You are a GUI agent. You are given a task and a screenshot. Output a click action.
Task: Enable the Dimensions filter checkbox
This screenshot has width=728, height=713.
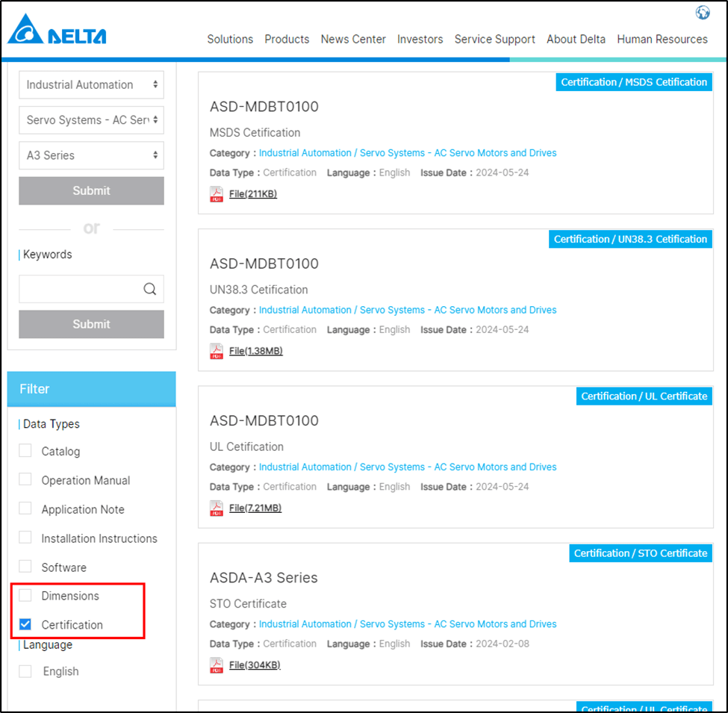[25, 595]
